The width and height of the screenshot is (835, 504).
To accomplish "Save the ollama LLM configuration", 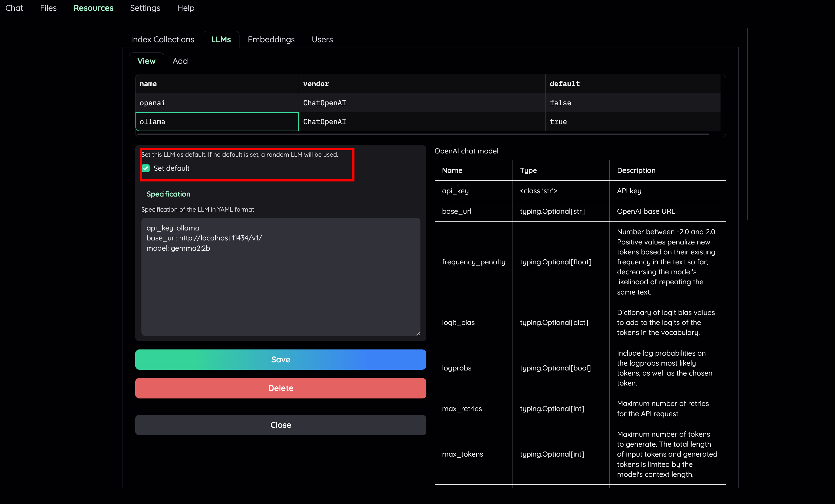I will coord(281,359).
